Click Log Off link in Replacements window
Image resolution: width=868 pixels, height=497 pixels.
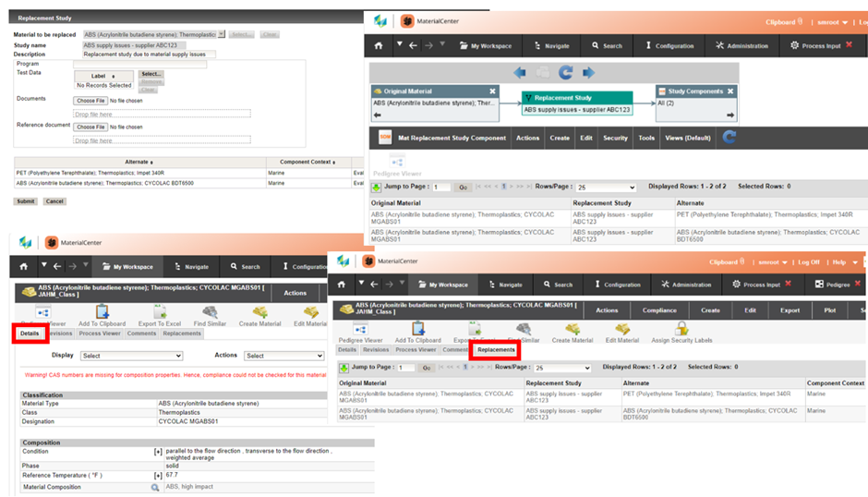pos(809,262)
